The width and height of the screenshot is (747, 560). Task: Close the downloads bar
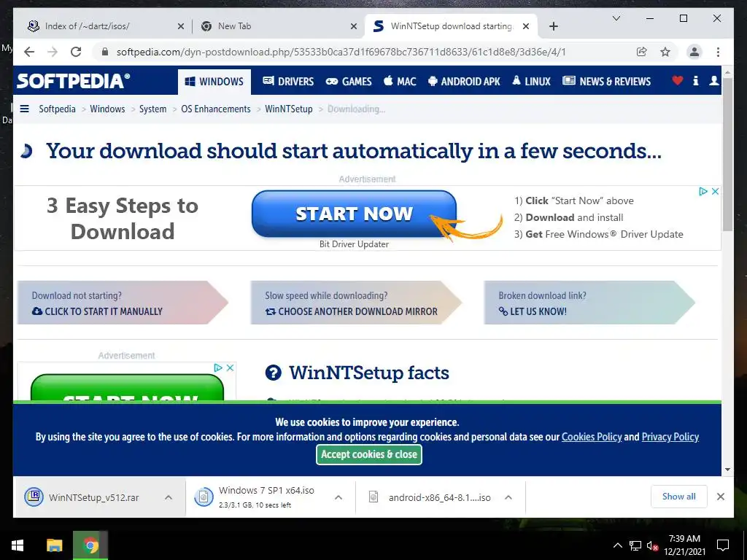(721, 497)
